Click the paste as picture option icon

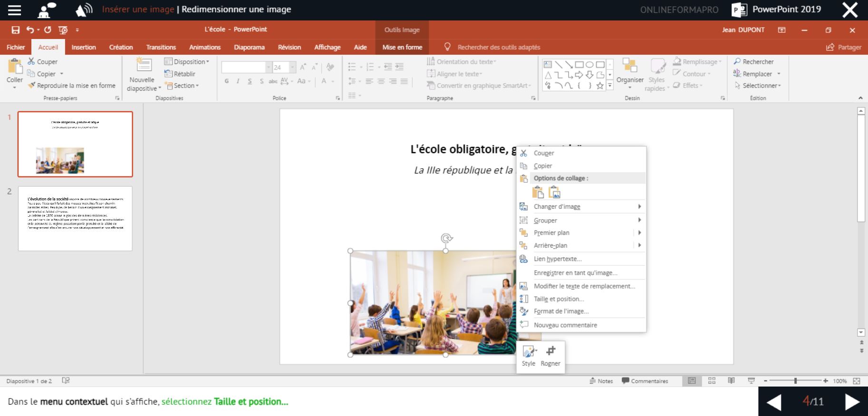coord(554,192)
